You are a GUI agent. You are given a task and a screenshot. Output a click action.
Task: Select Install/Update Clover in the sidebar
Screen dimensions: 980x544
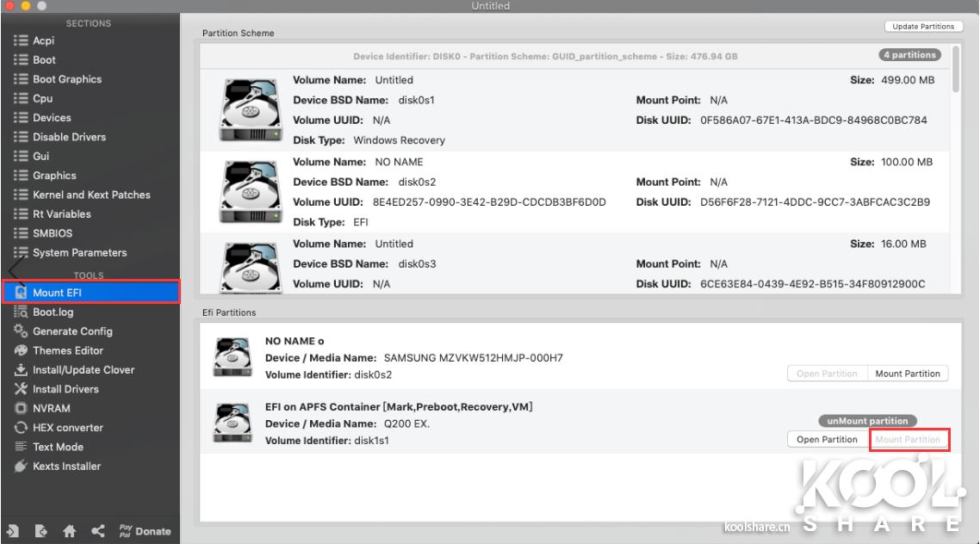[x=83, y=370]
